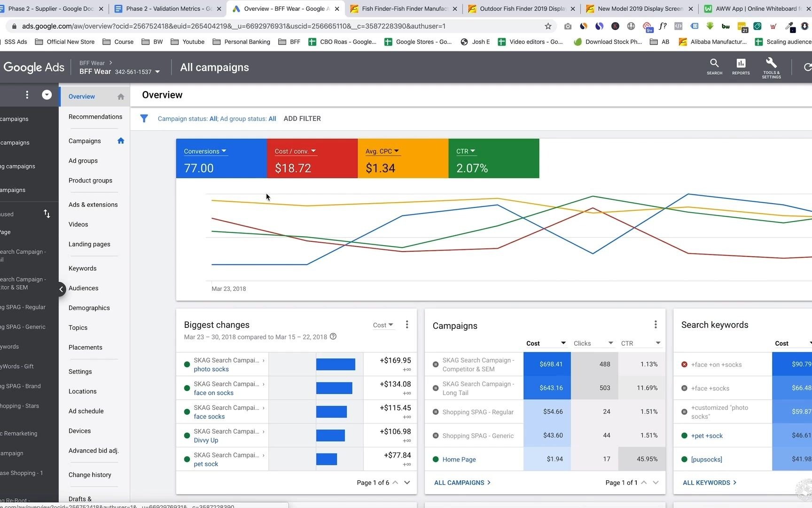Click red removed status icon for +face +on +socks
The width and height of the screenshot is (812, 508).
[684, 365]
